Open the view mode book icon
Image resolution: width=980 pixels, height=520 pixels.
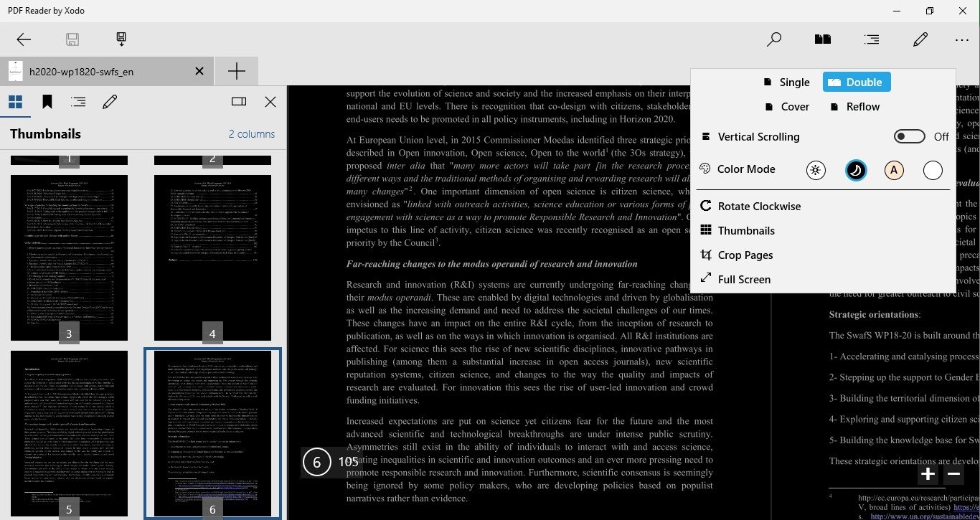tap(822, 39)
